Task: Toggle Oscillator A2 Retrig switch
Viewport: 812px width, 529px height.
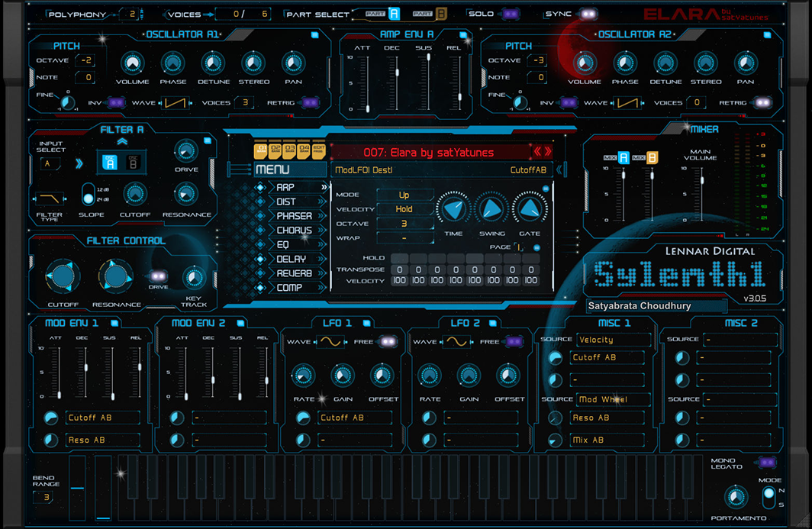Action: pyautogui.click(x=763, y=102)
